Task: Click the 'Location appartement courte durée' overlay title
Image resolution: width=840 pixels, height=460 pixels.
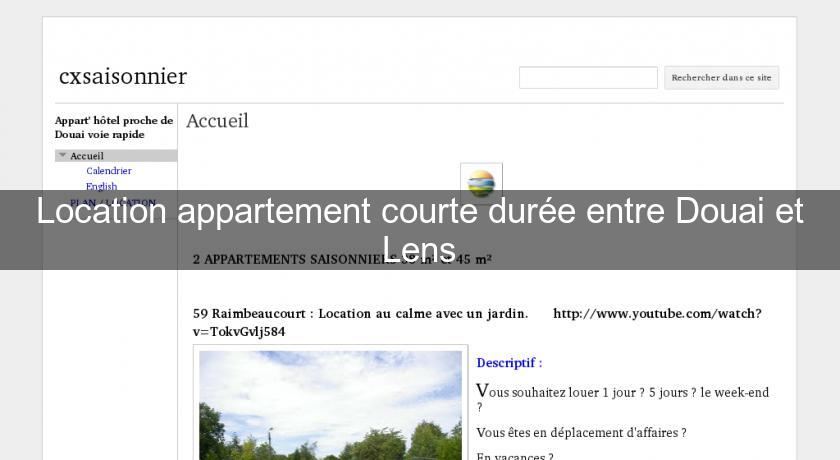Action: coord(420,230)
